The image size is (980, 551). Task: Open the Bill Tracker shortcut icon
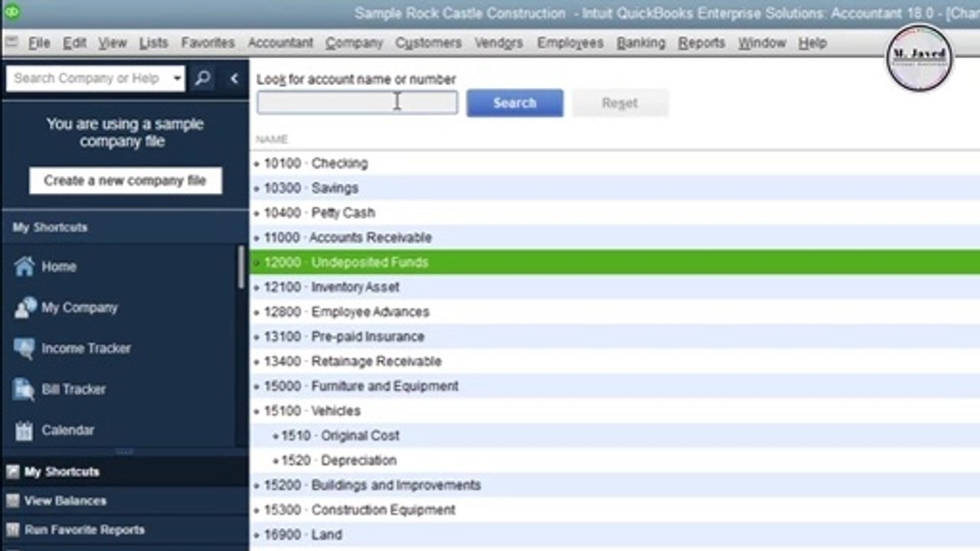point(24,390)
